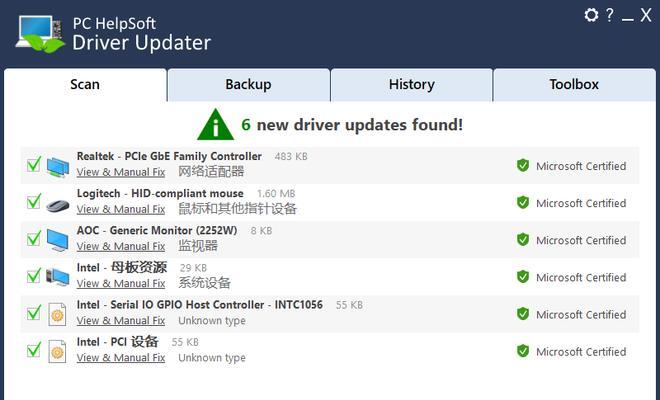Click the Logitech mouse device icon
660x400 pixels.
click(58, 205)
